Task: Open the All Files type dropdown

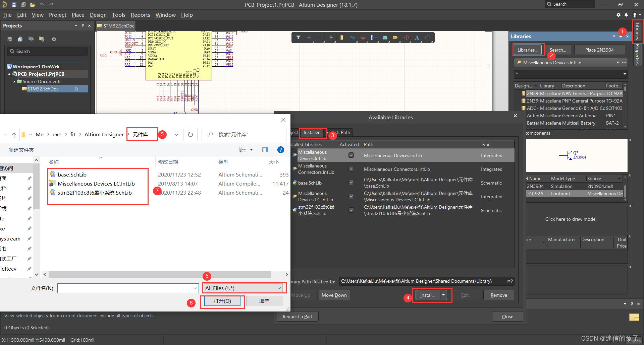Action: coord(244,288)
